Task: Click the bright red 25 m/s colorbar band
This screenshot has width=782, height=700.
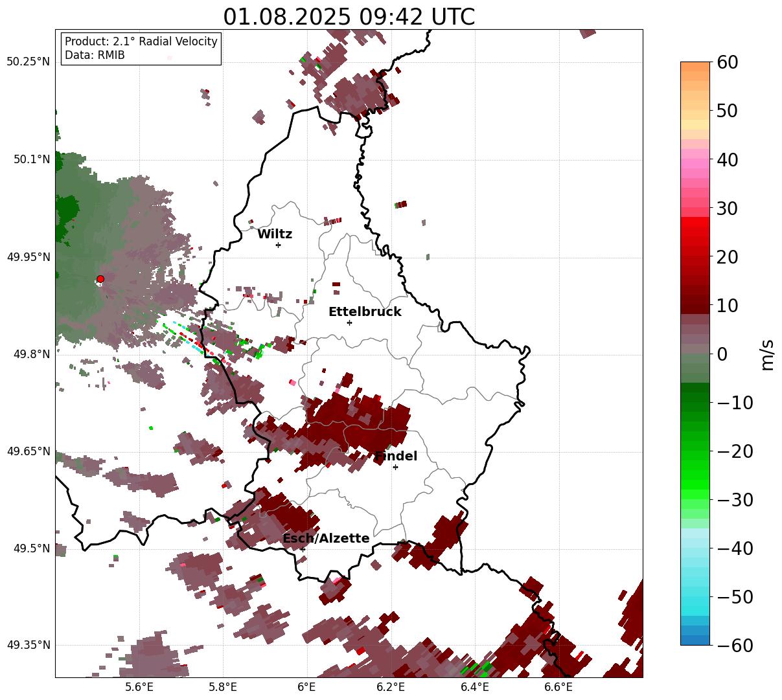Action: coord(695,232)
